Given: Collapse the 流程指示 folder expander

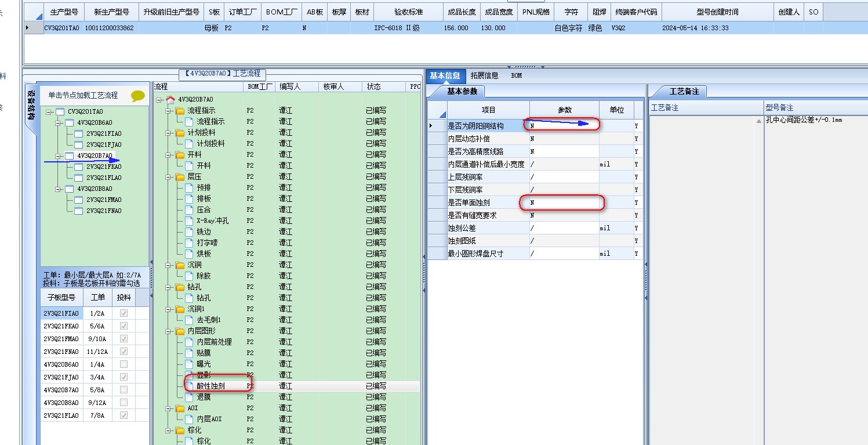Looking at the screenshot, I should pos(169,111).
